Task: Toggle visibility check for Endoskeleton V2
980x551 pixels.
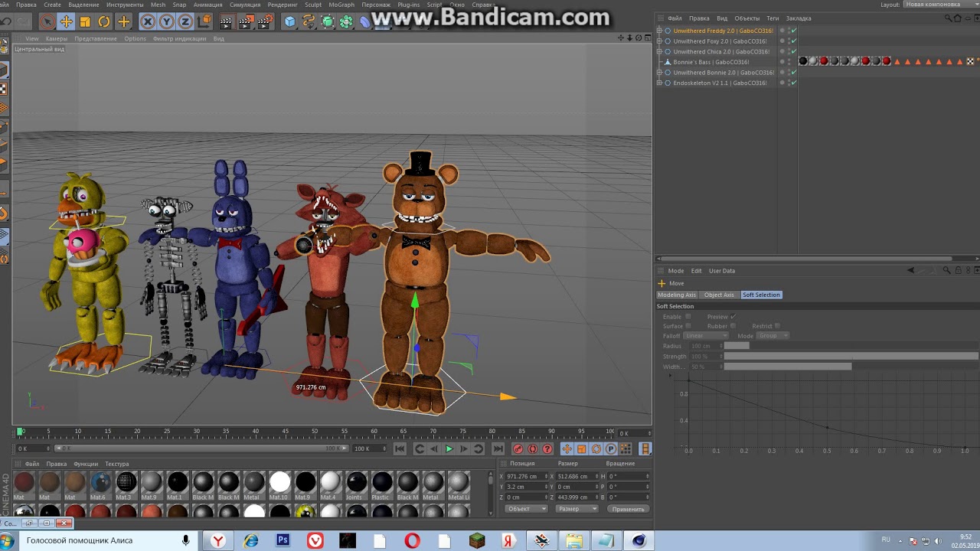Action: click(794, 83)
